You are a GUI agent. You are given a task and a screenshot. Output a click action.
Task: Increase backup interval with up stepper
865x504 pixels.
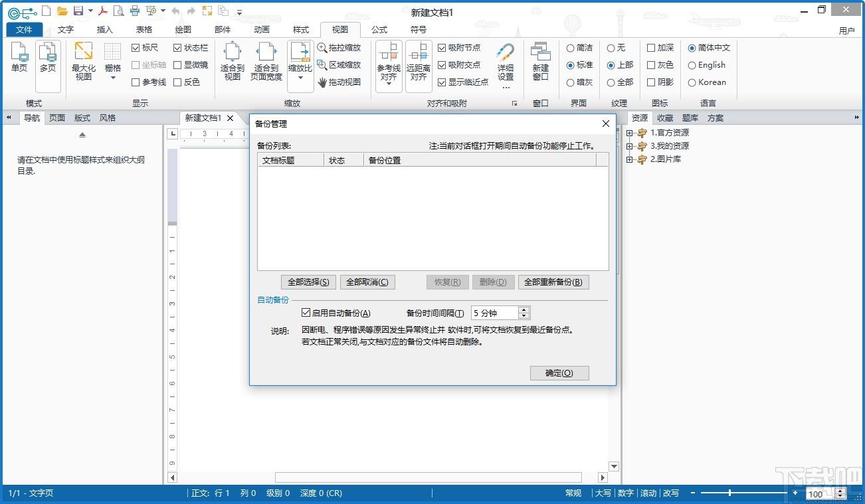click(524, 309)
